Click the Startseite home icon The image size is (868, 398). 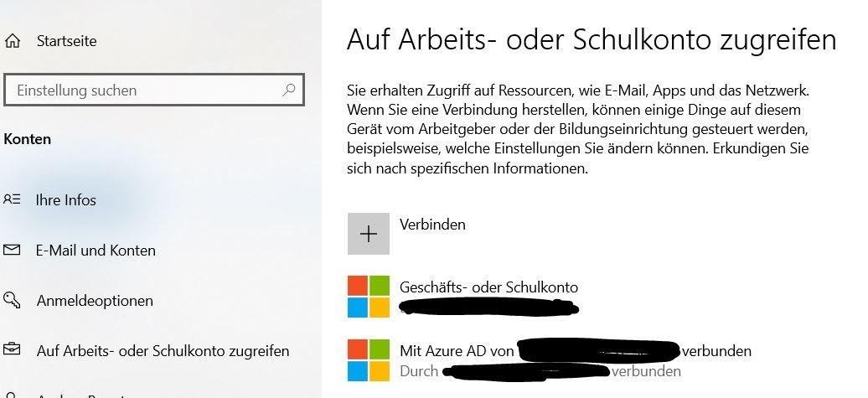point(13,41)
